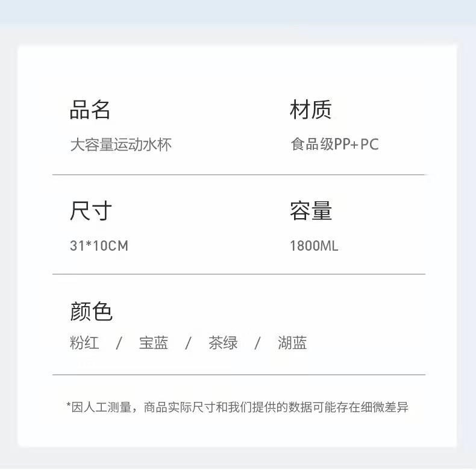Choose the 宝蓝 color option

tap(154, 343)
